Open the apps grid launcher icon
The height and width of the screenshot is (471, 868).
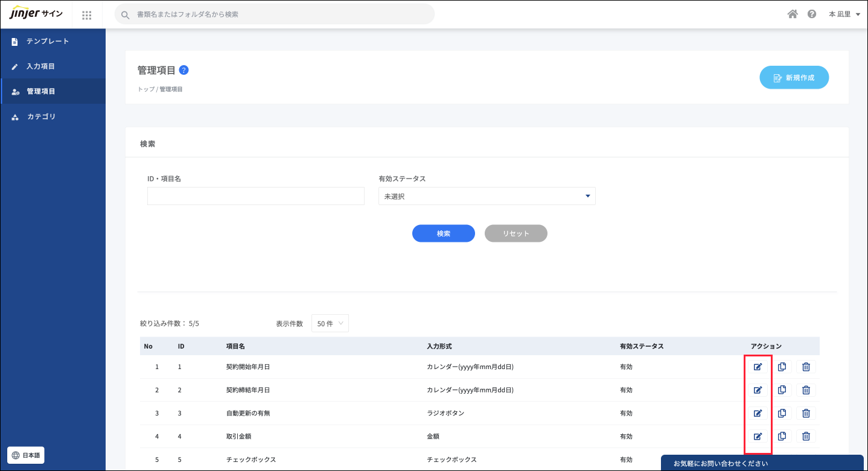[87, 14]
